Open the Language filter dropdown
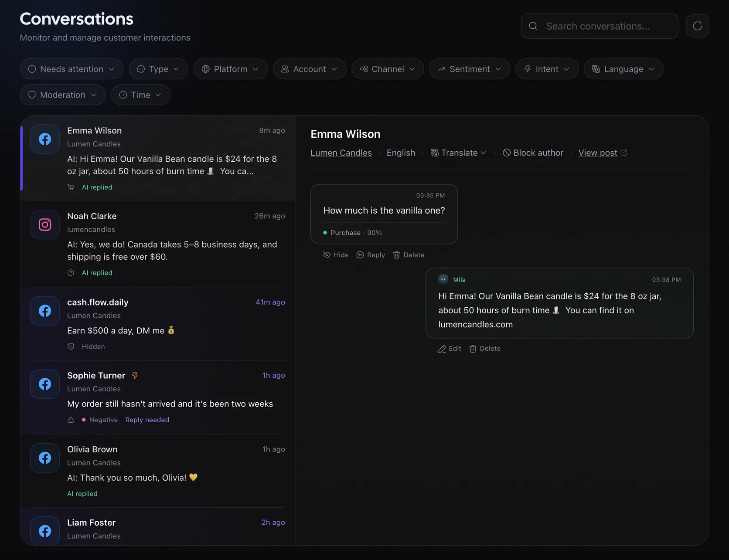This screenshot has width=729, height=560. 623,69
